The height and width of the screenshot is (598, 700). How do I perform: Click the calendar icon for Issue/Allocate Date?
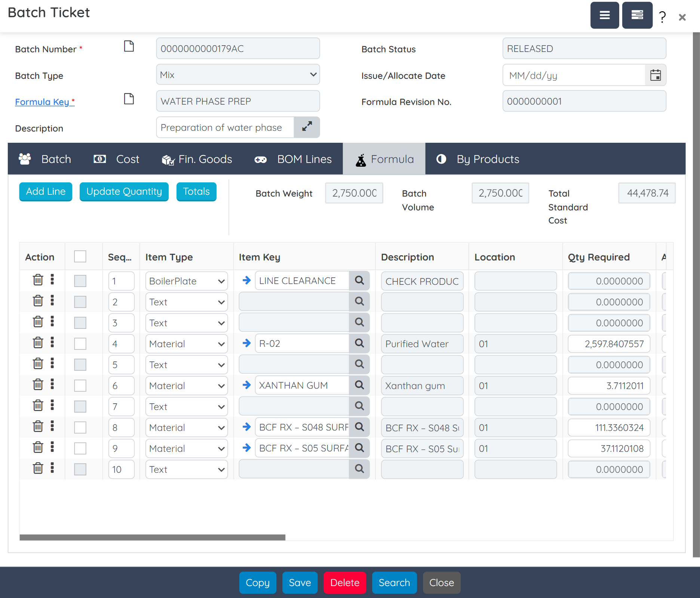click(x=655, y=75)
